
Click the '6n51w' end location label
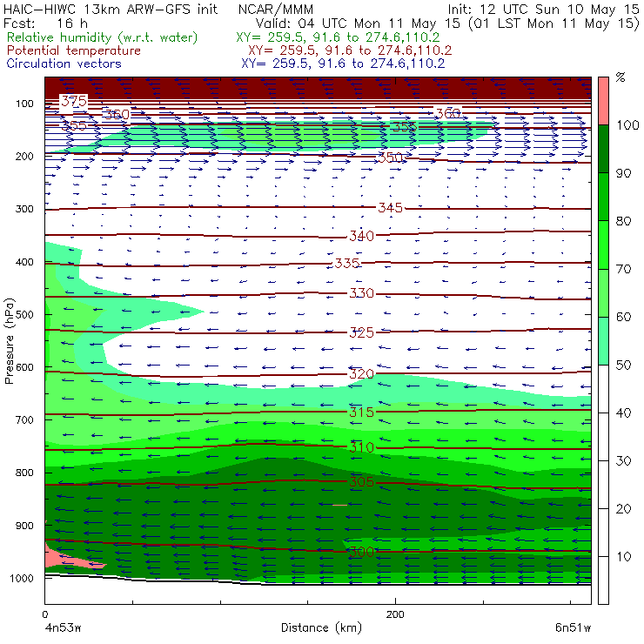pyautogui.click(x=573, y=628)
